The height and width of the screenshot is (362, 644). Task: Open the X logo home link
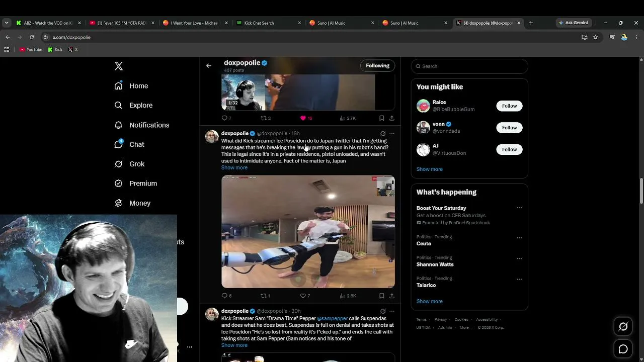tap(119, 66)
